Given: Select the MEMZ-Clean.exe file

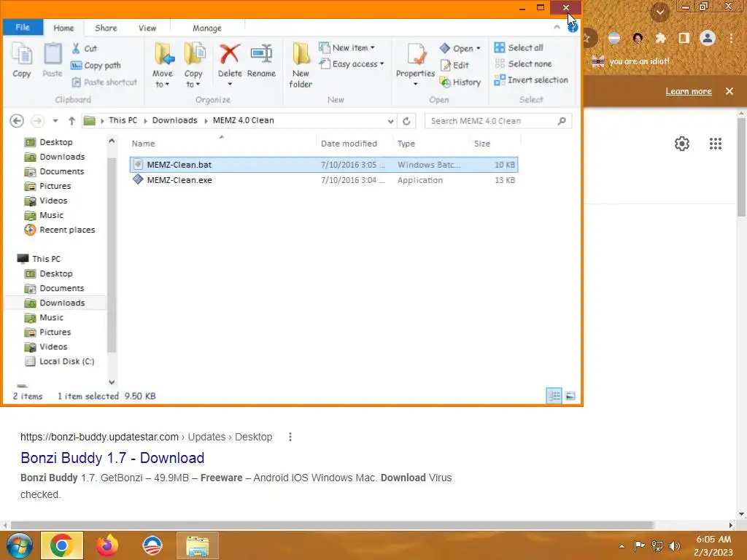Looking at the screenshot, I should (x=324, y=180).
